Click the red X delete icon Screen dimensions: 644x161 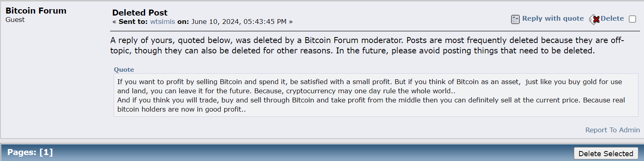[595, 19]
